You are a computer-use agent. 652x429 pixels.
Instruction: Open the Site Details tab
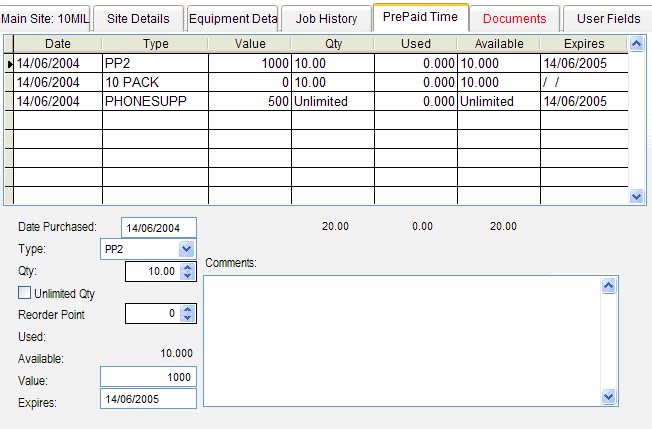pos(139,18)
